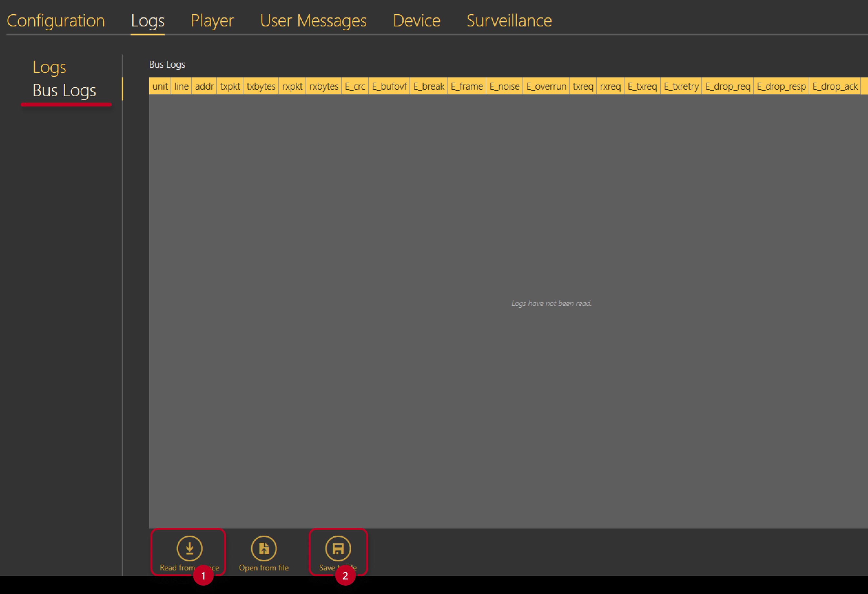
Task: Click the E_drop_ack column header
Action: 835,86
